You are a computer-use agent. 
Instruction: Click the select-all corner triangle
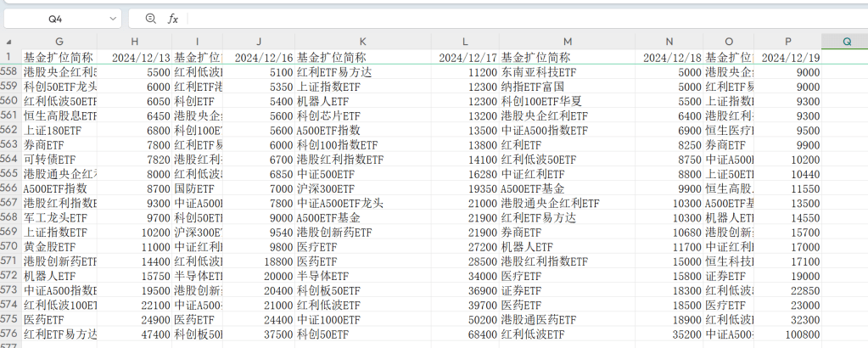9,42
